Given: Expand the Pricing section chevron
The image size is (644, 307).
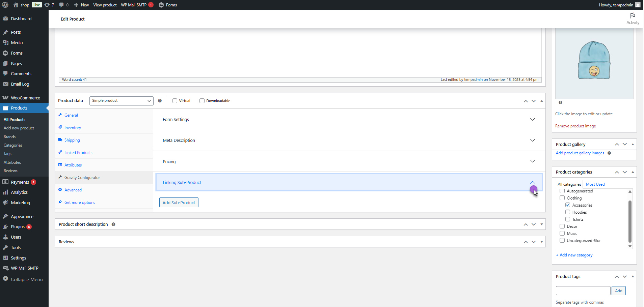Looking at the screenshot, I should 532,161.
